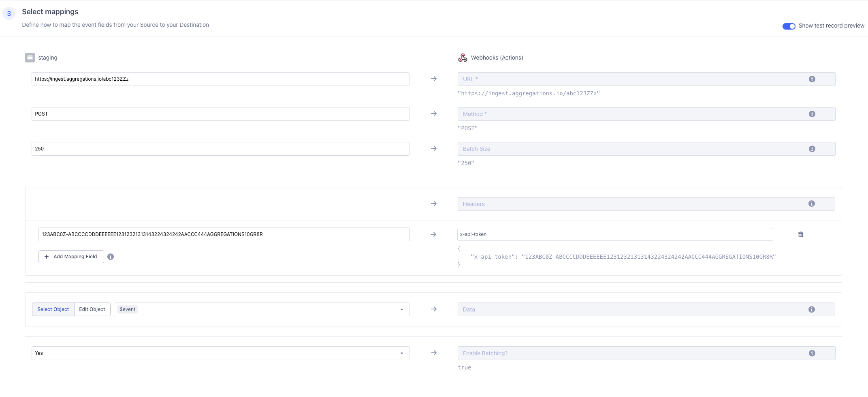This screenshot has height=397, width=868.
Task: Toggle Show test record preview off
Action: point(788,26)
